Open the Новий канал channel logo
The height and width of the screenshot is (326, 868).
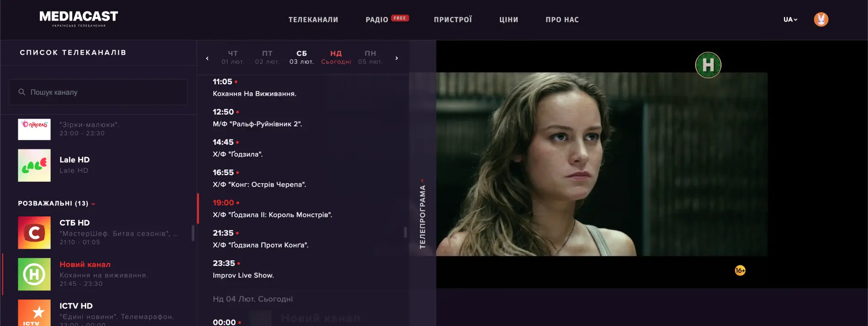(x=34, y=274)
